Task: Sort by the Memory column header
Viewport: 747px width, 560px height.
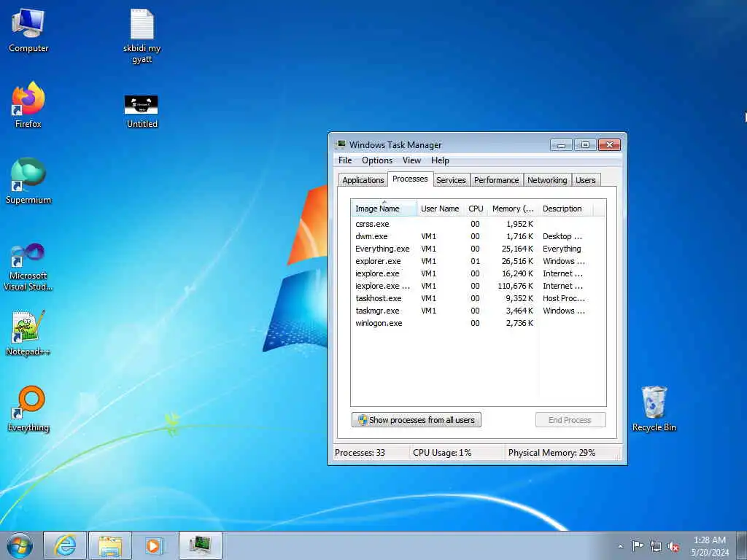Action: [x=513, y=209]
